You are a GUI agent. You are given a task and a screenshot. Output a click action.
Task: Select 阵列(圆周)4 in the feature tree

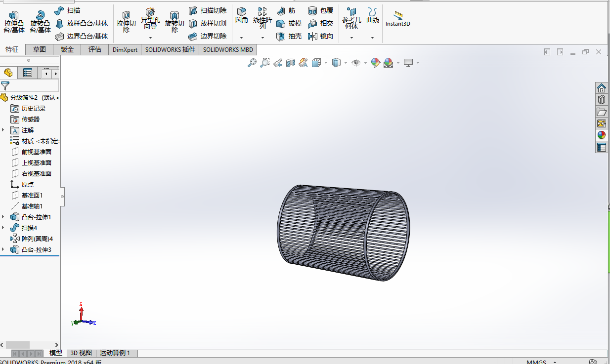[x=32, y=239]
